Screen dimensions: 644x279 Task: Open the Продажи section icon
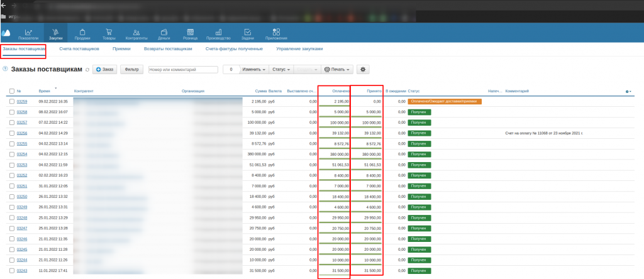(82, 33)
